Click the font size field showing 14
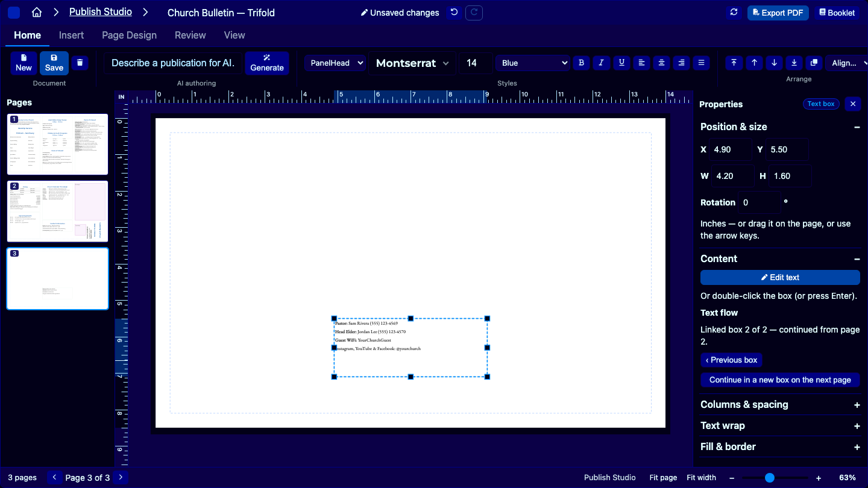The height and width of the screenshot is (488, 868). tap(476, 63)
